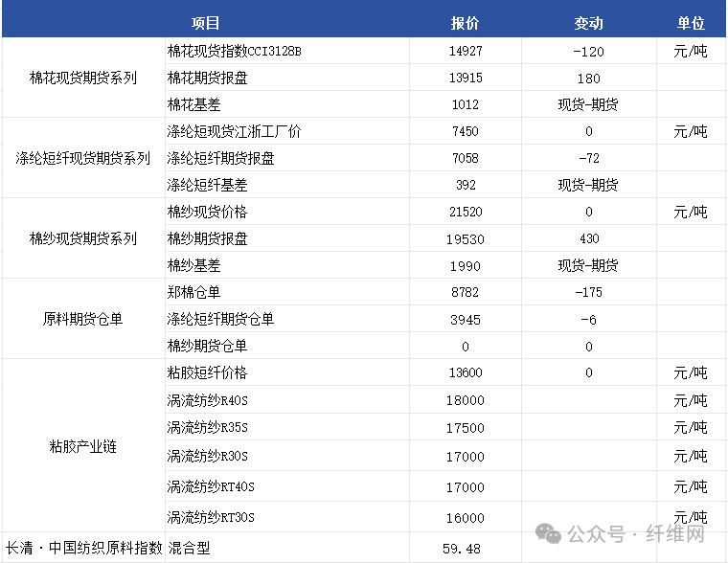Select the 涤纶短纤现货期货系列 group cell
The height and width of the screenshot is (563, 728).
click(x=83, y=158)
